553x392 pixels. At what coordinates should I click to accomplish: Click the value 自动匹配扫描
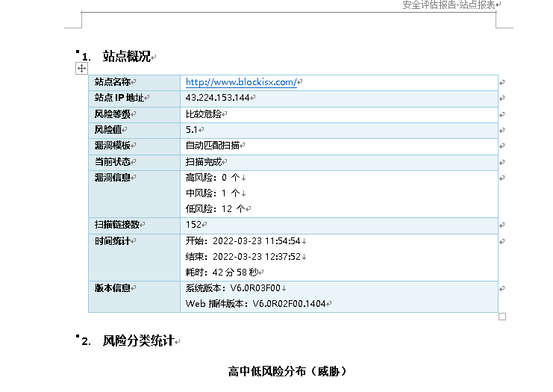(213, 146)
